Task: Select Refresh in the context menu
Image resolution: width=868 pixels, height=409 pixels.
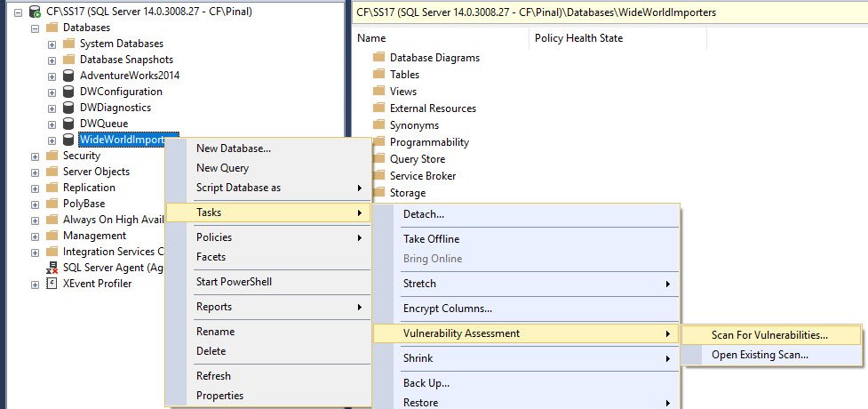Action: tap(268, 376)
